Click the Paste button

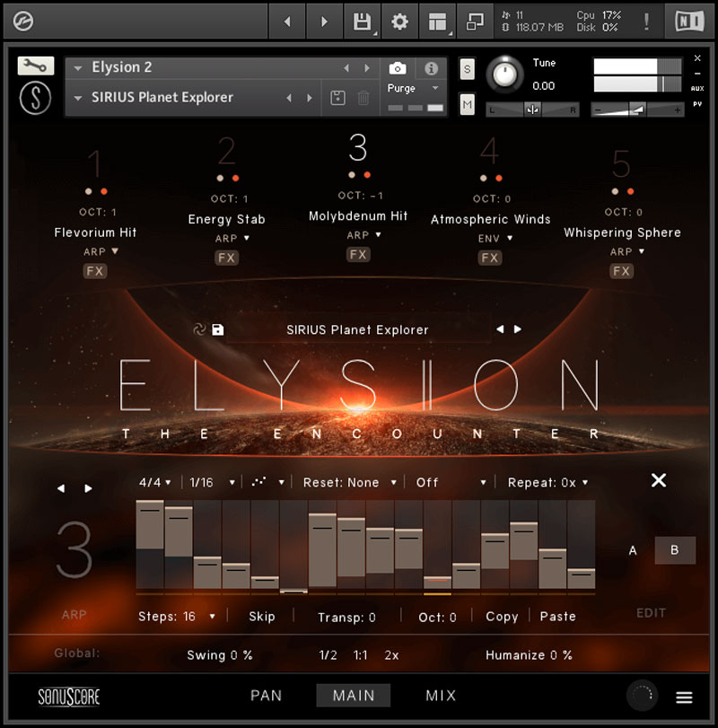(x=558, y=617)
